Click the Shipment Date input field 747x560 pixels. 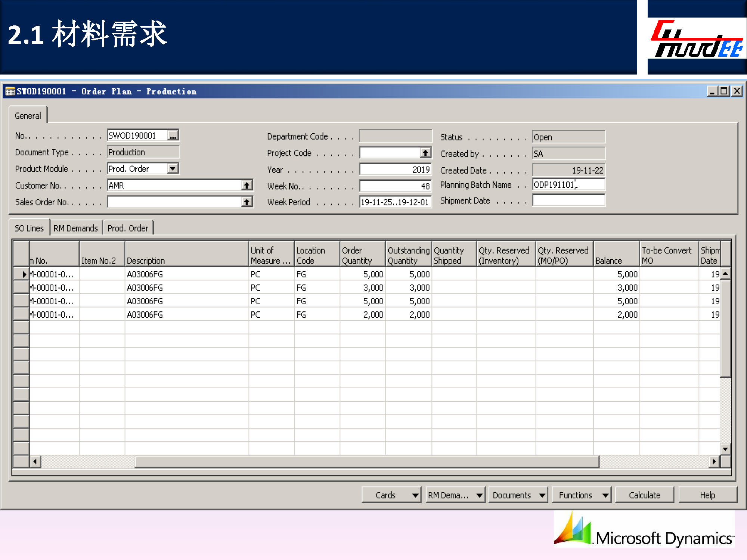(568, 200)
